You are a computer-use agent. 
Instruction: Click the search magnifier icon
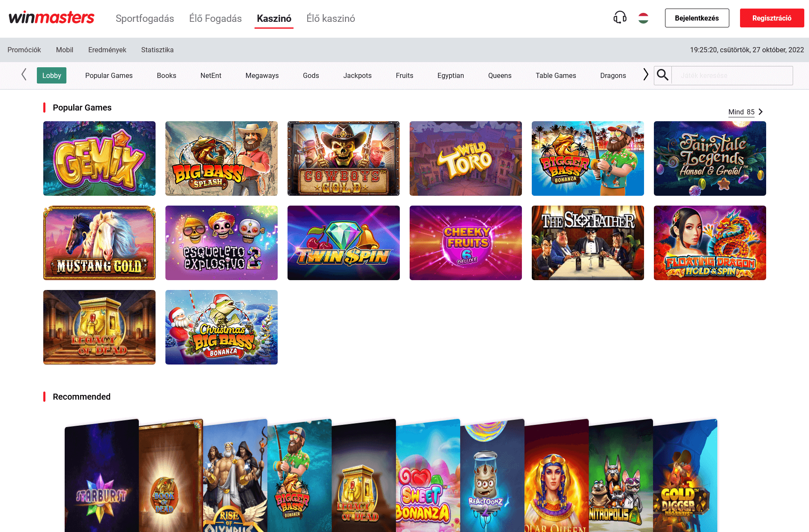[x=662, y=75]
